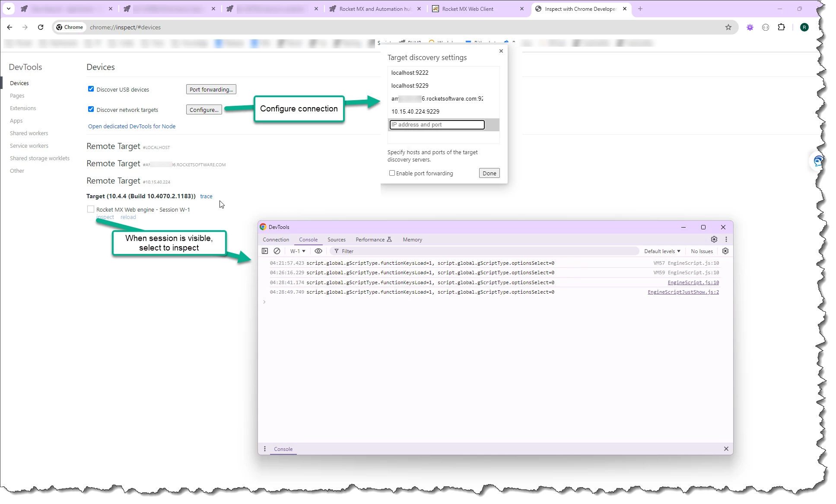This screenshot has height=504, width=836.
Task: Click the Configure... button
Action: point(204,110)
